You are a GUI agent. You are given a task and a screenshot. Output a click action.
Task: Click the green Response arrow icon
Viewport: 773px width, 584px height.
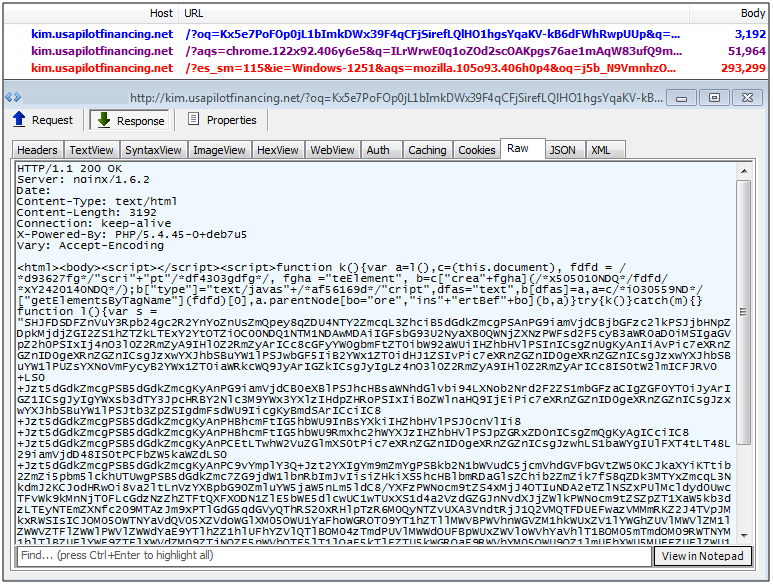[x=104, y=120]
